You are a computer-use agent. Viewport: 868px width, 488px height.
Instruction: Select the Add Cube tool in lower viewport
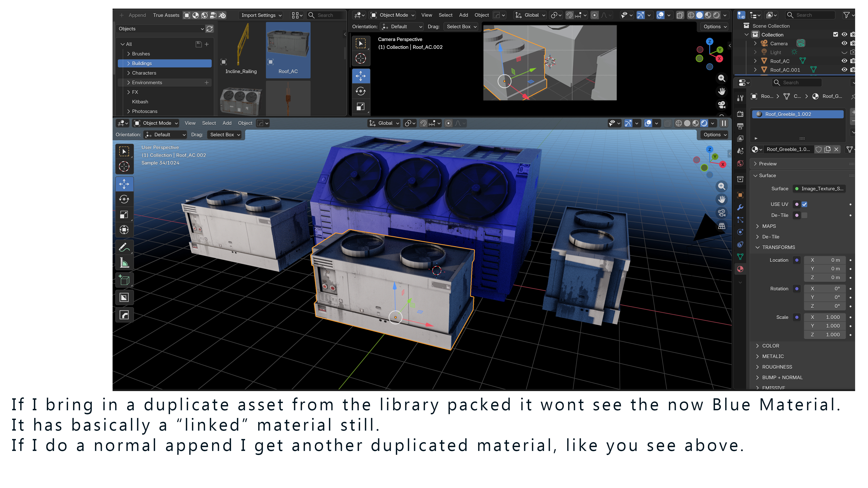(x=124, y=280)
